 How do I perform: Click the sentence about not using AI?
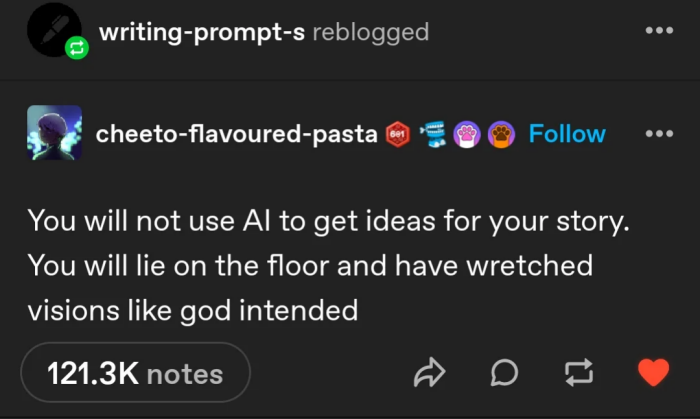[329, 221]
